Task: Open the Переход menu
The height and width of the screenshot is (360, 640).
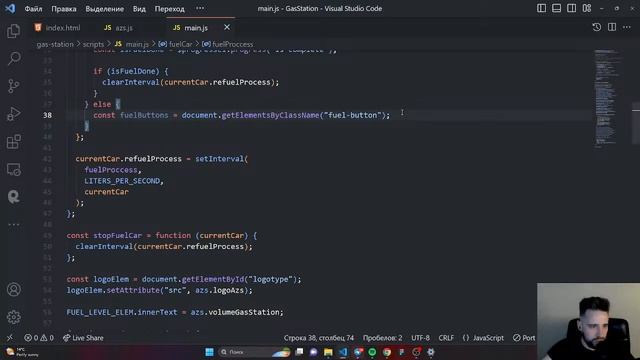Action: 169,9
